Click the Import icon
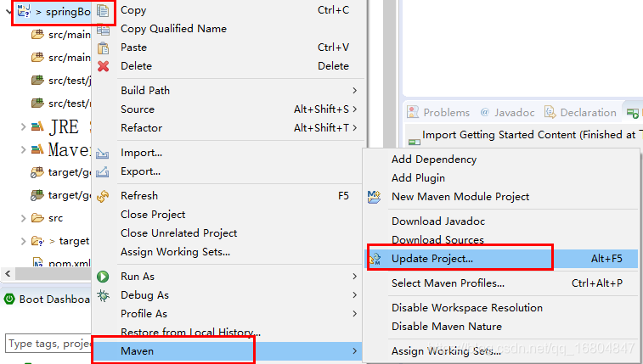 tap(103, 153)
